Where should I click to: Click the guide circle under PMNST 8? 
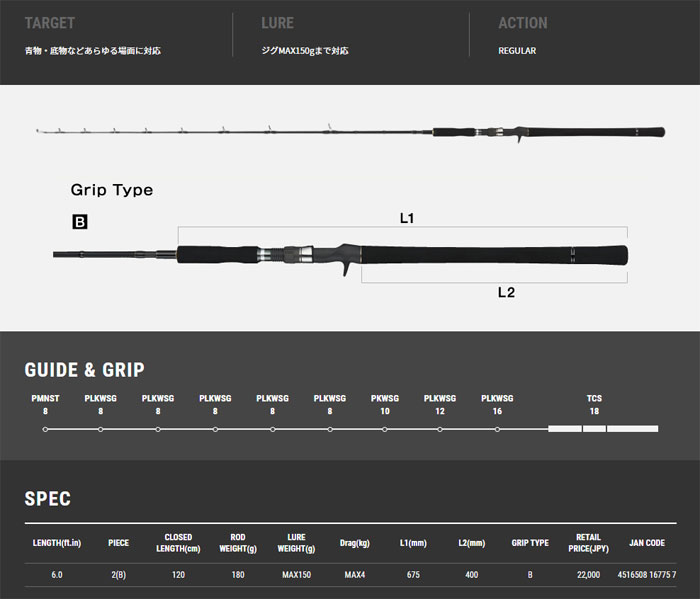tap(45, 429)
